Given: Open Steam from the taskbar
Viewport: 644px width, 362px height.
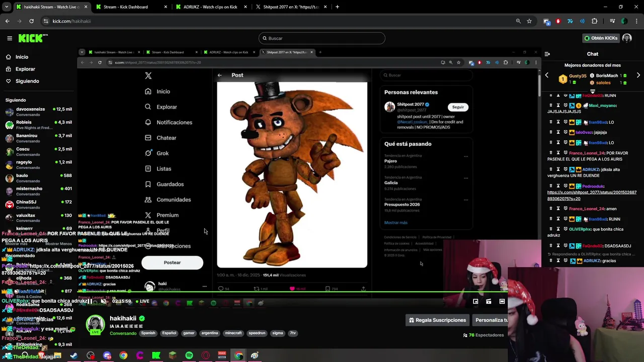Looking at the screenshot, I should (x=74, y=355).
